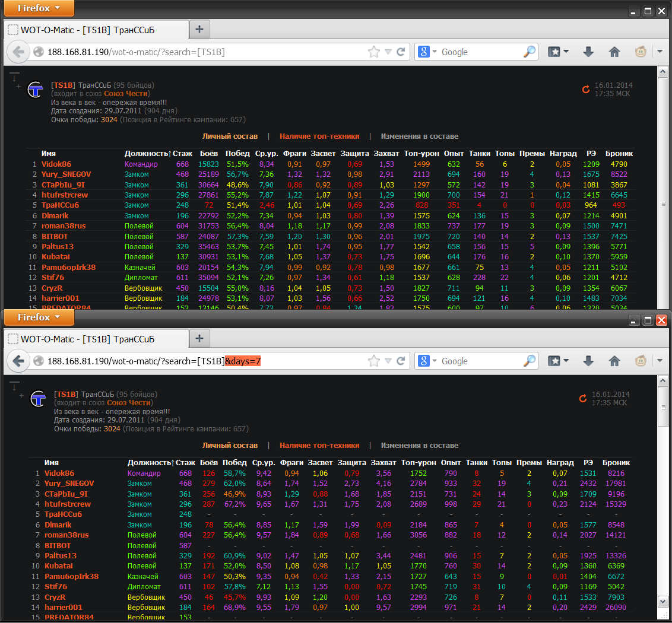Screen dimensions: 672x623
Task: Expand the Google search engine list in the top window
Action: (427, 52)
